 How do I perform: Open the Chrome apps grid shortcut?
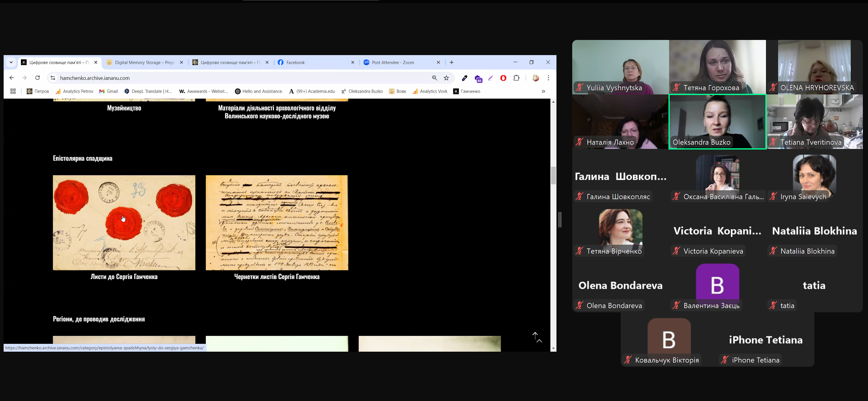click(x=13, y=91)
